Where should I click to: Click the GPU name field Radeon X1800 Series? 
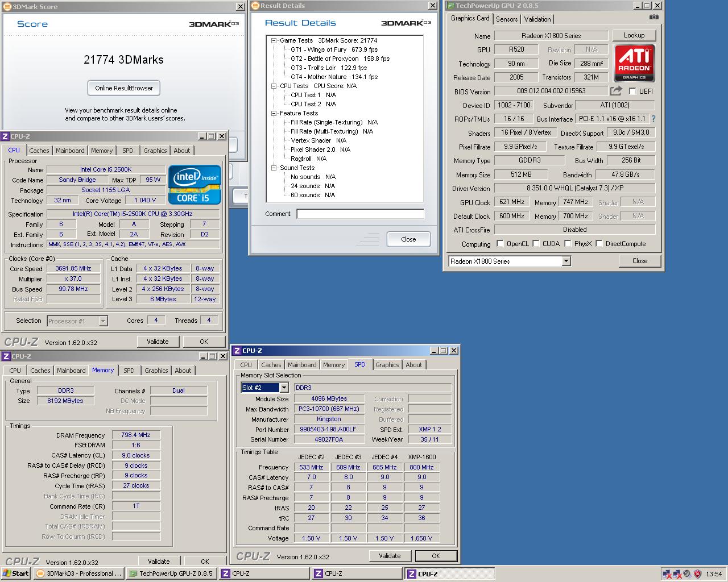point(551,36)
